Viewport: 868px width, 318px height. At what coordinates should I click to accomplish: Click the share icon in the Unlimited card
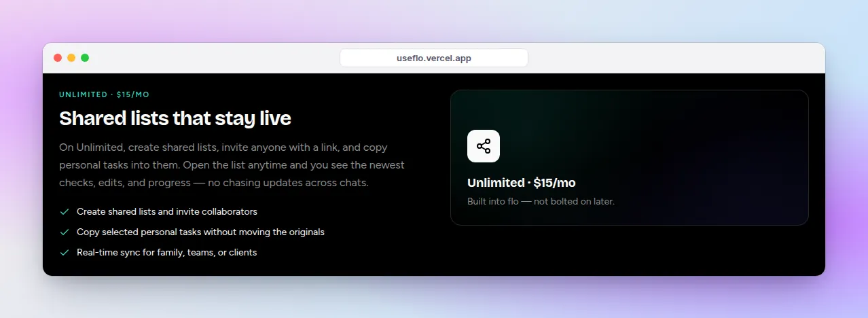[x=484, y=146]
